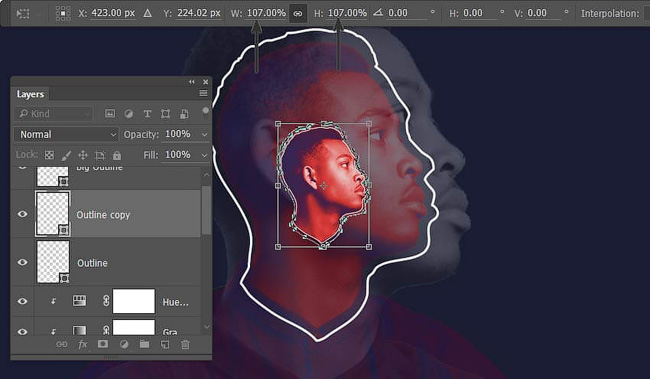Open the Opacity slider dropdown arrow
Image resolution: width=650 pixels, height=379 pixels.
tap(204, 134)
